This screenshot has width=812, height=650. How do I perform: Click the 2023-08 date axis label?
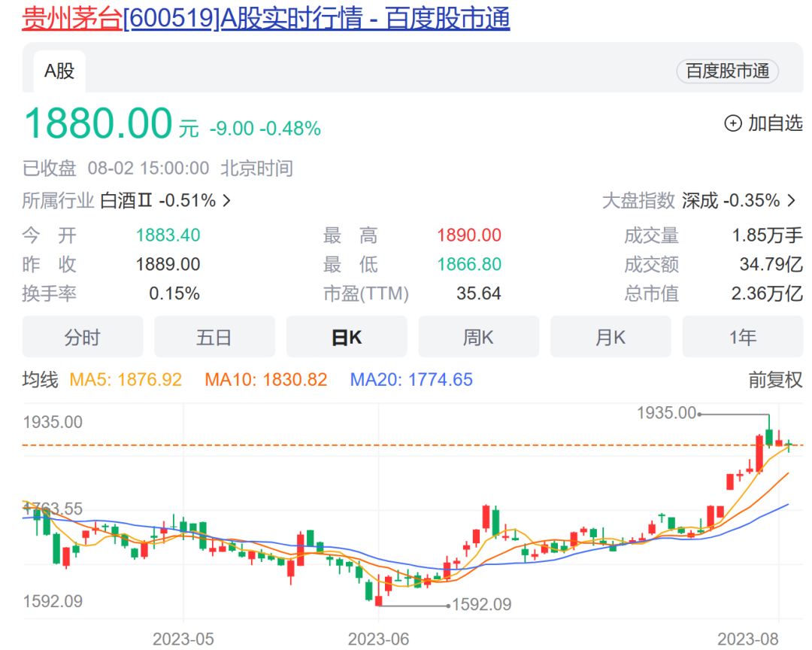(748, 639)
